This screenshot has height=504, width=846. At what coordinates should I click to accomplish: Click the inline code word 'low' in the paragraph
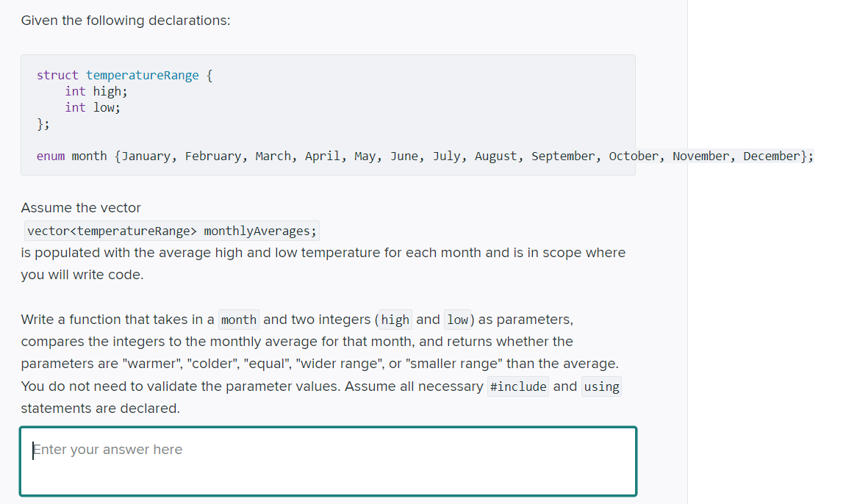pyautogui.click(x=457, y=320)
